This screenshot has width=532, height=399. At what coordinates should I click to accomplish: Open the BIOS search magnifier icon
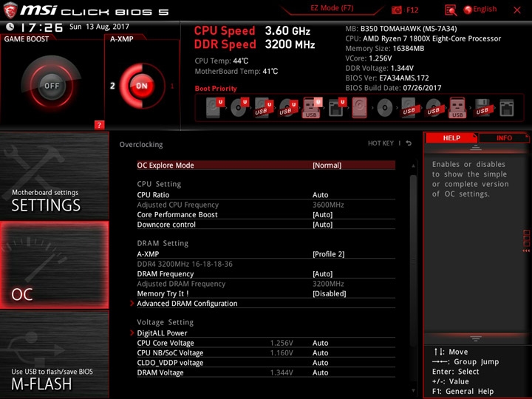point(451,10)
